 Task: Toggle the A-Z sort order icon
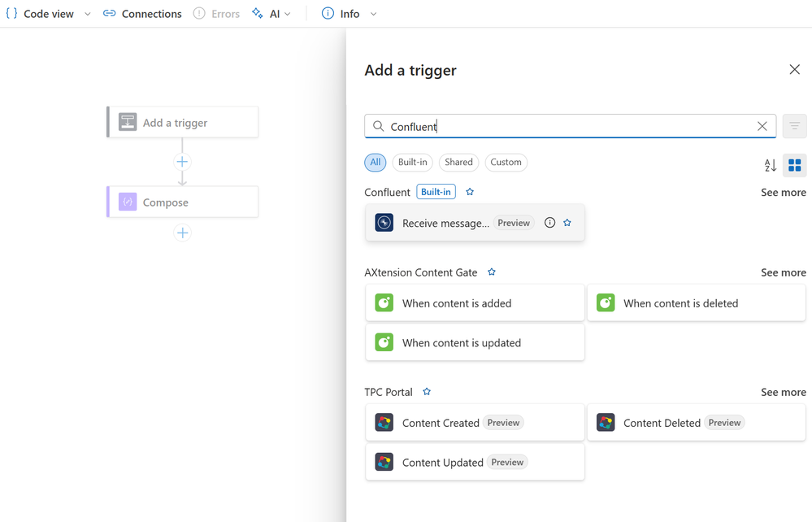click(x=771, y=165)
